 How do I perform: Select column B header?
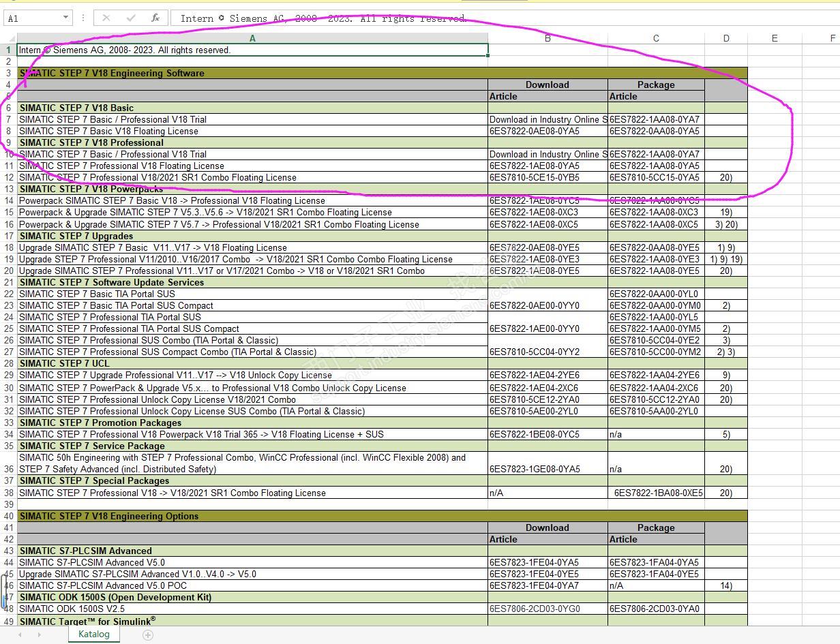point(547,38)
